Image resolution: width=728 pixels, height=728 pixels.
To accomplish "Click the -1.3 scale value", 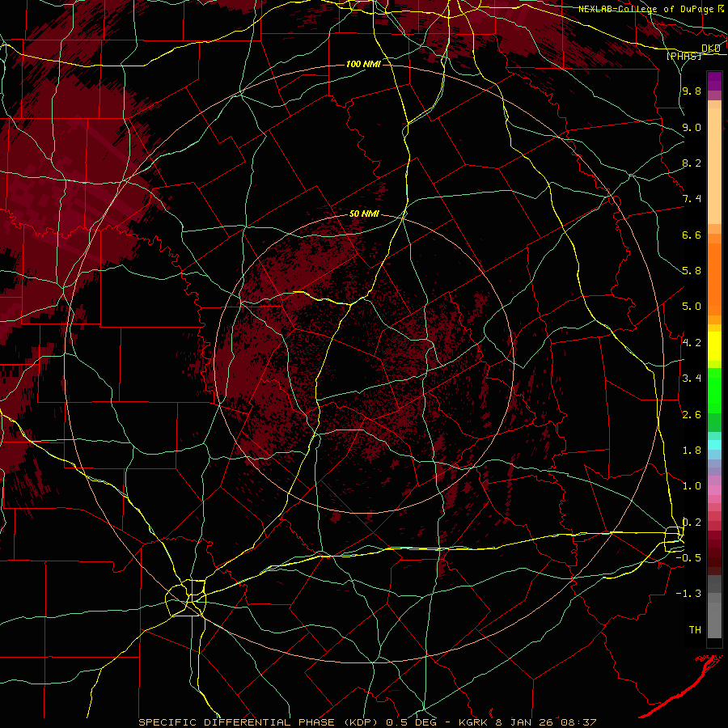I will 688,594.
